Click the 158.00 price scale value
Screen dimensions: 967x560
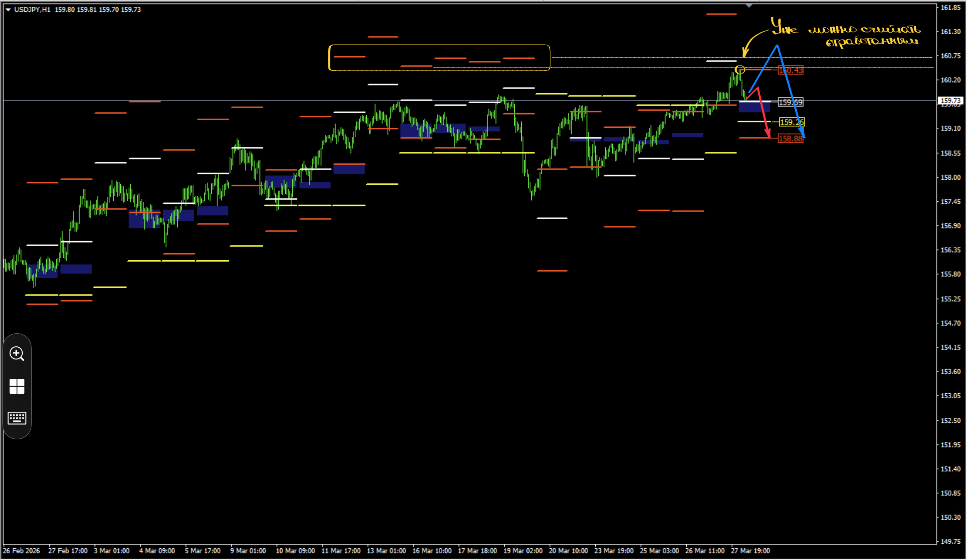pos(950,178)
